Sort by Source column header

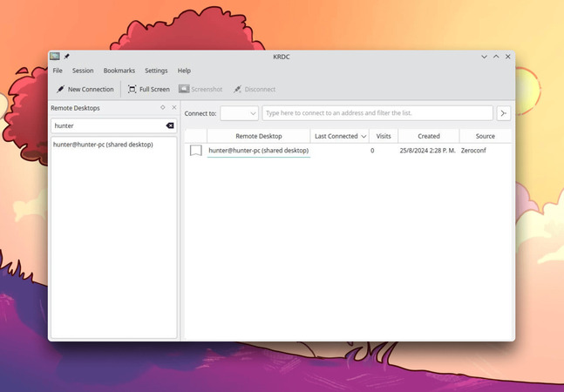tap(486, 136)
